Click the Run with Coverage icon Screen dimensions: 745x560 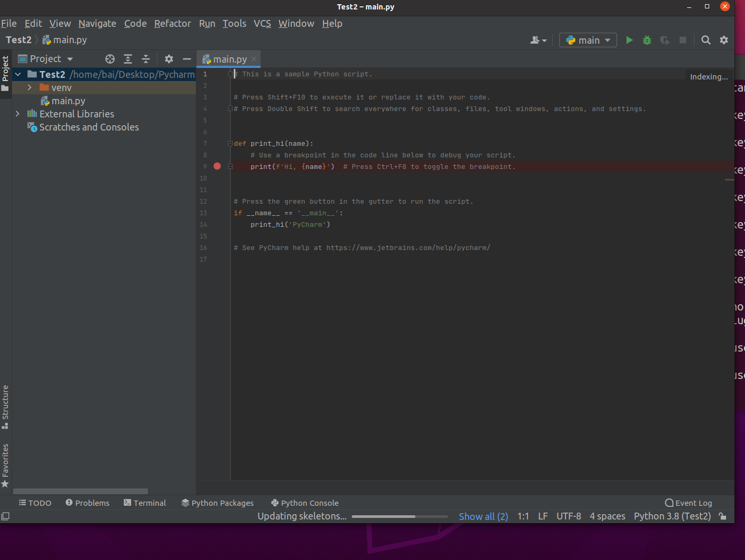pos(665,40)
